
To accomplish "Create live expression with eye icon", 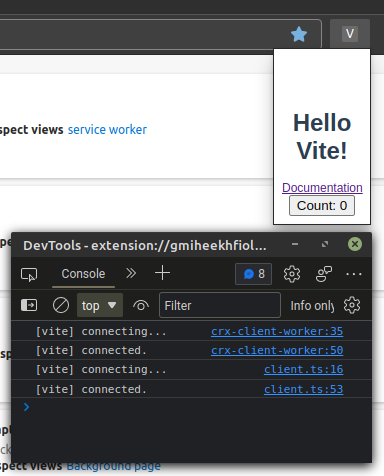I will (x=141, y=305).
